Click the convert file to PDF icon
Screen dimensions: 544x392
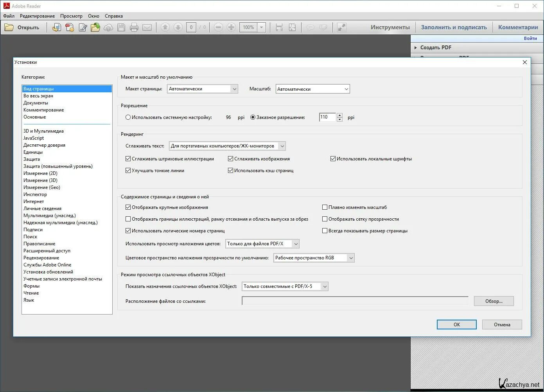tap(57, 27)
